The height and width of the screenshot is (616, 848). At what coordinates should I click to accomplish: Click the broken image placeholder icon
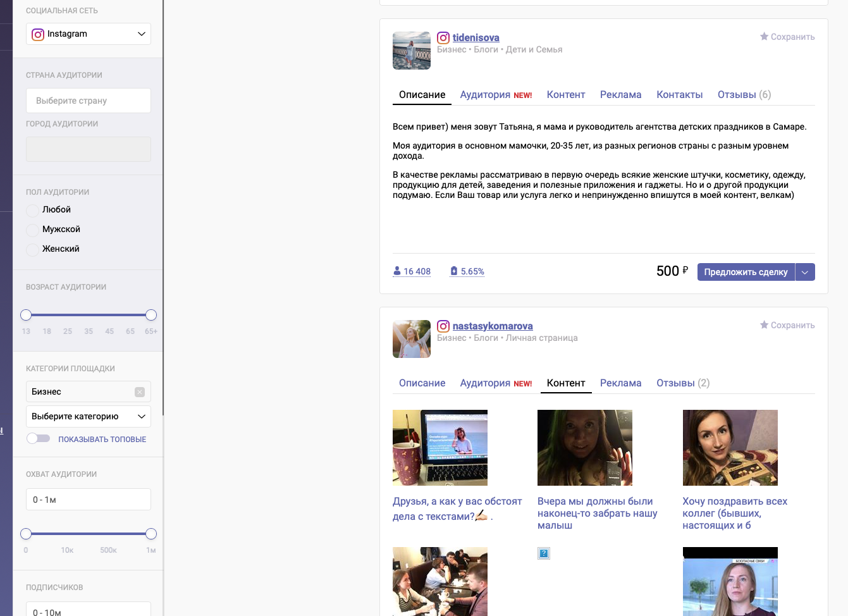(x=544, y=553)
